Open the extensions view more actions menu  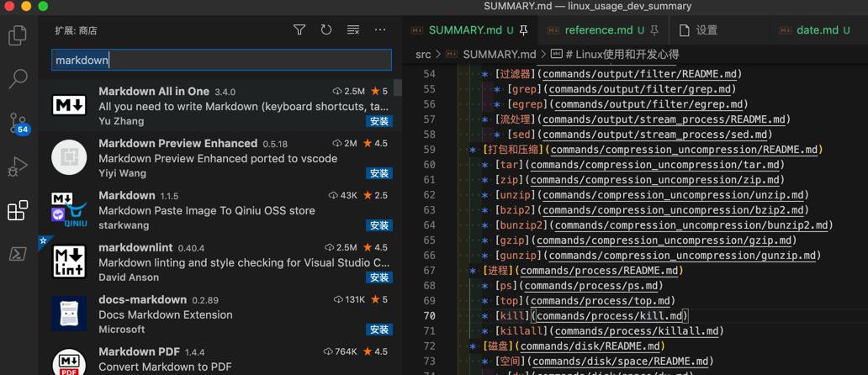click(x=380, y=30)
